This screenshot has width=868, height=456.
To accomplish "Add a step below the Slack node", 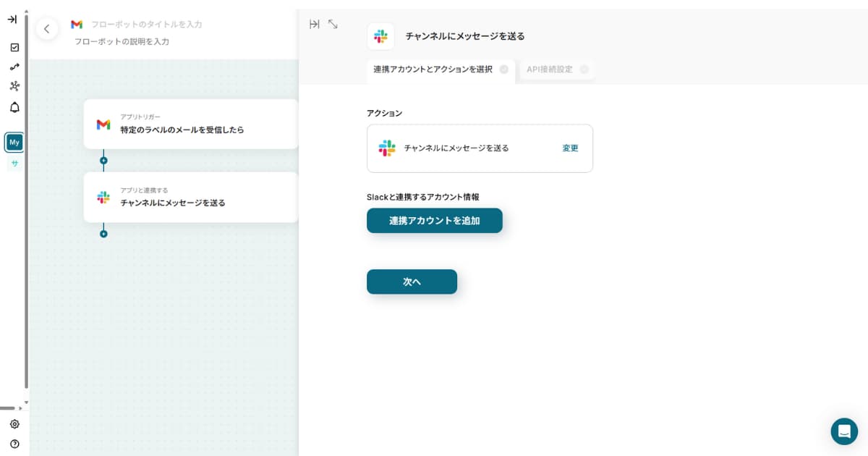I will point(103,234).
